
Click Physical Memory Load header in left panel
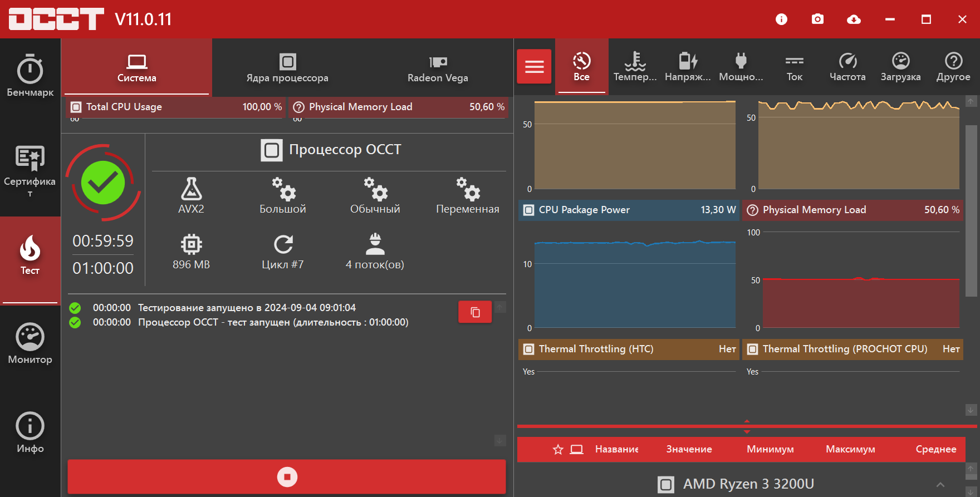point(399,107)
